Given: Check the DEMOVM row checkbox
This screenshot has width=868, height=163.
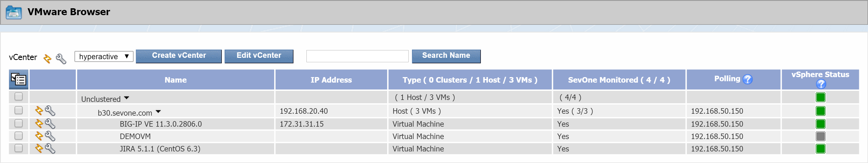Looking at the screenshot, I should point(18,136).
